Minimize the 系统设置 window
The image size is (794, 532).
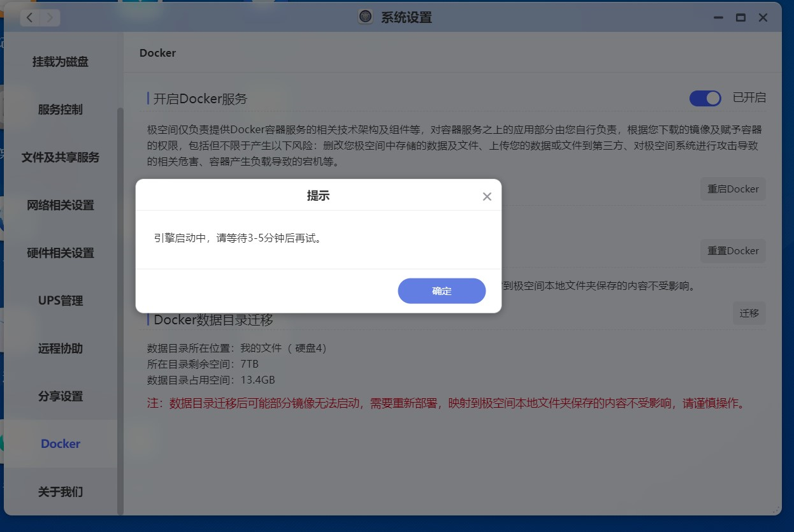(x=719, y=18)
